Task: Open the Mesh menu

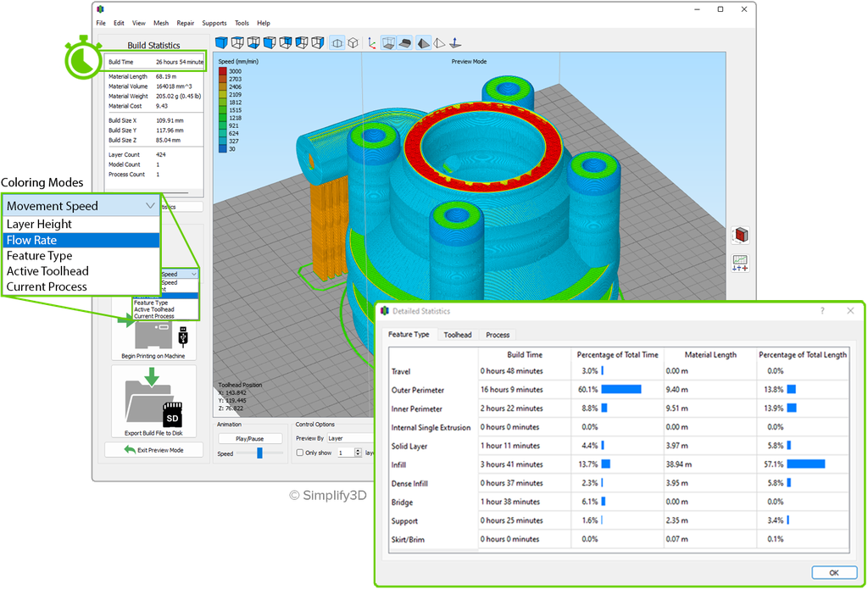Action: click(x=160, y=23)
